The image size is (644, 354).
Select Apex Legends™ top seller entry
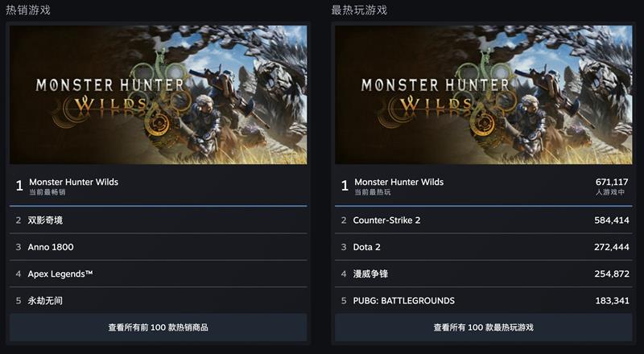coord(158,274)
